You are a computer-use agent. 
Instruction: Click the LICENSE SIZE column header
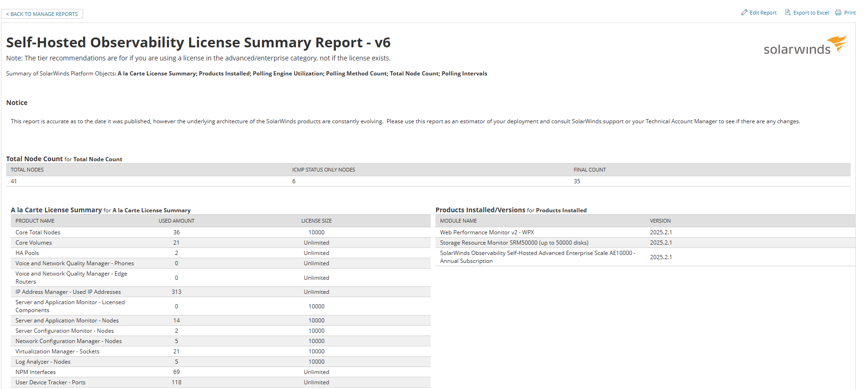point(316,221)
